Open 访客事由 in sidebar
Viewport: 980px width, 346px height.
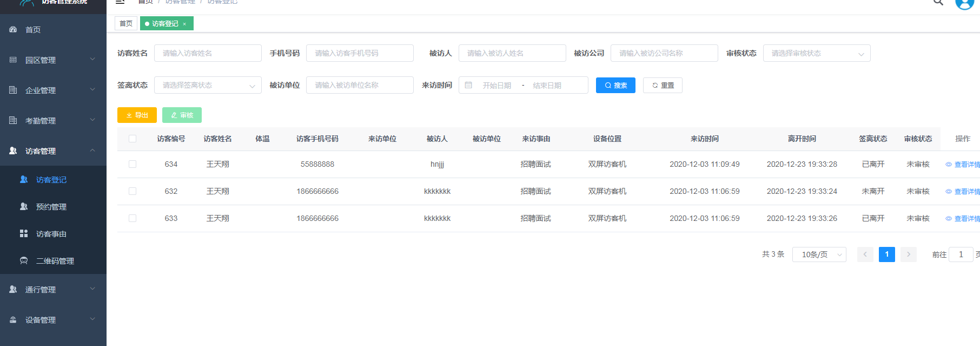tap(51, 234)
